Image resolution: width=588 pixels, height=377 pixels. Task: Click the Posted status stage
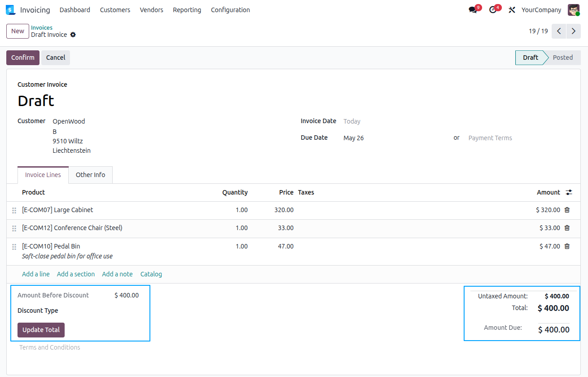[563, 58]
